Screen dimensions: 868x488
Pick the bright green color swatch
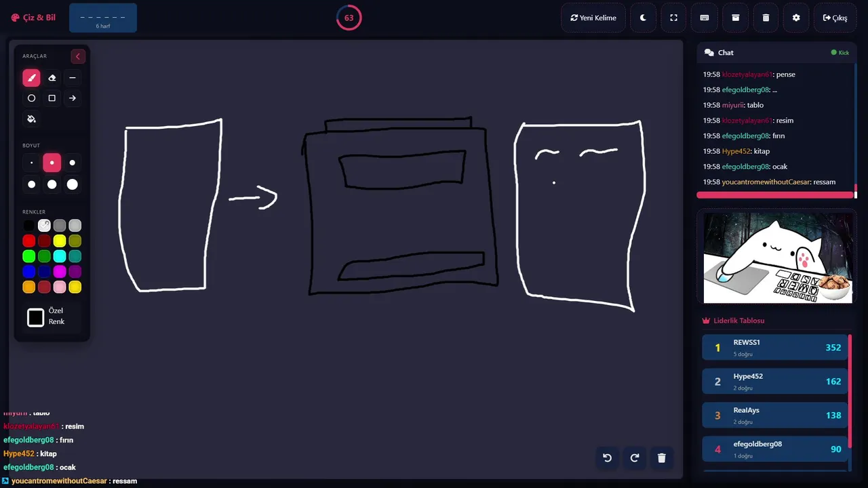tap(28, 256)
